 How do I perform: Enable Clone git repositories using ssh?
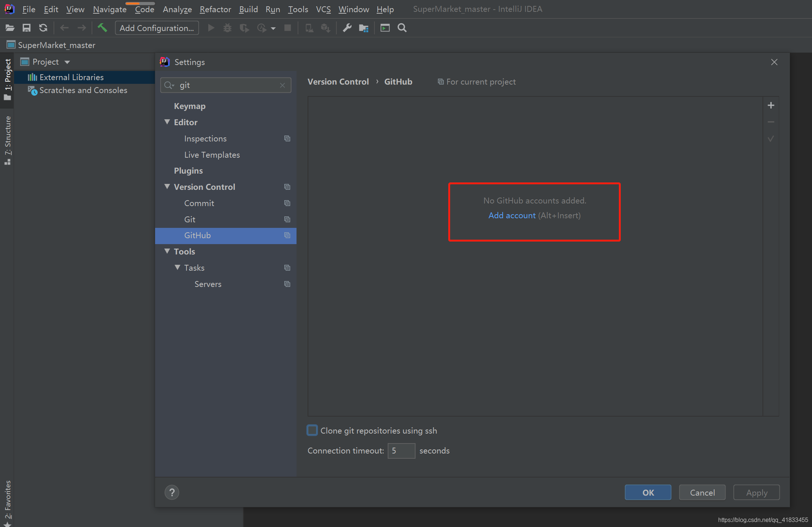[x=312, y=430]
